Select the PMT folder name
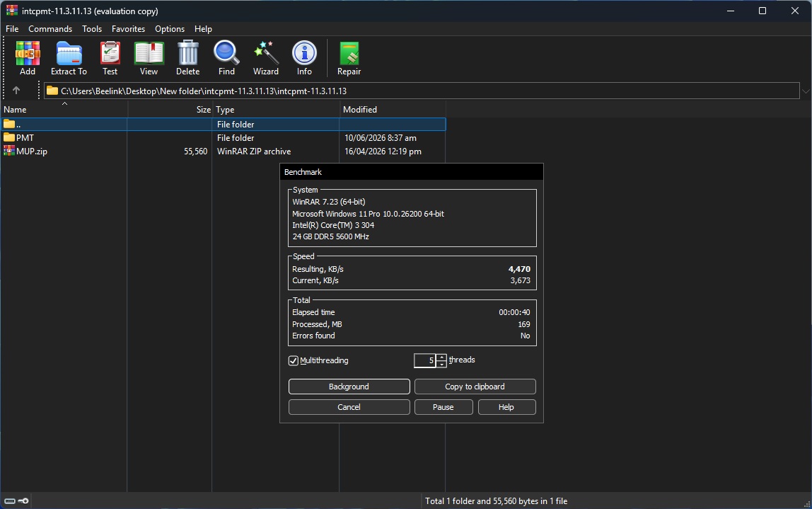 click(25, 138)
